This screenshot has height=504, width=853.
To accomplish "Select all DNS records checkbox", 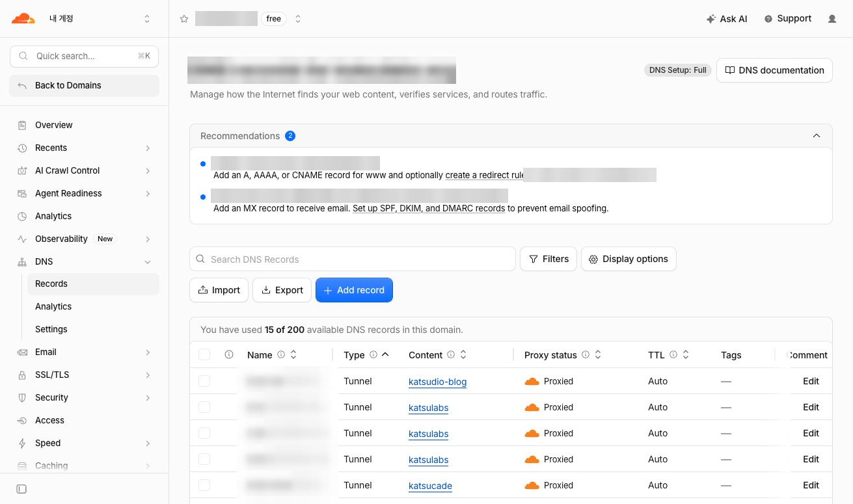I will coord(204,355).
